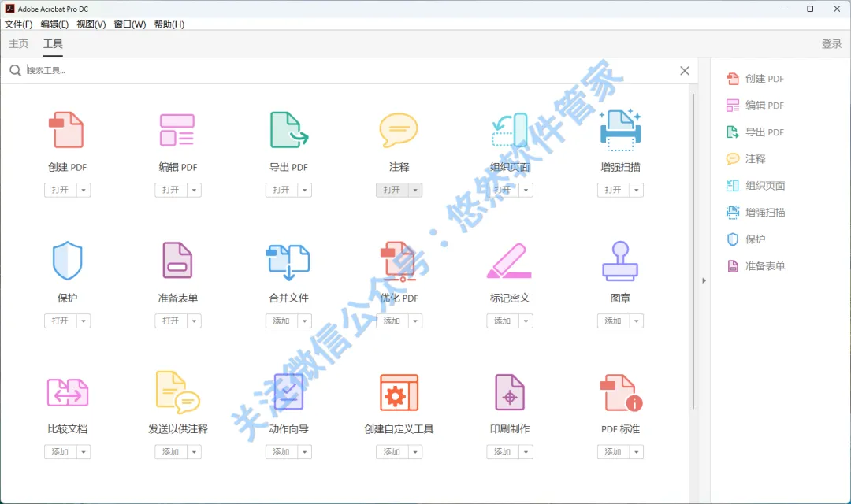This screenshot has height=504, width=851.
Task: Expand dropdown arrow under 比较文档
Action: click(84, 451)
